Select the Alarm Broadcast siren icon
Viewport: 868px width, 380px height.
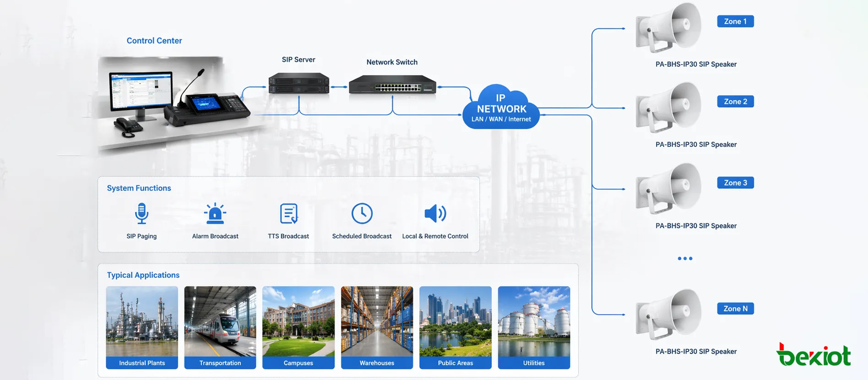(215, 213)
